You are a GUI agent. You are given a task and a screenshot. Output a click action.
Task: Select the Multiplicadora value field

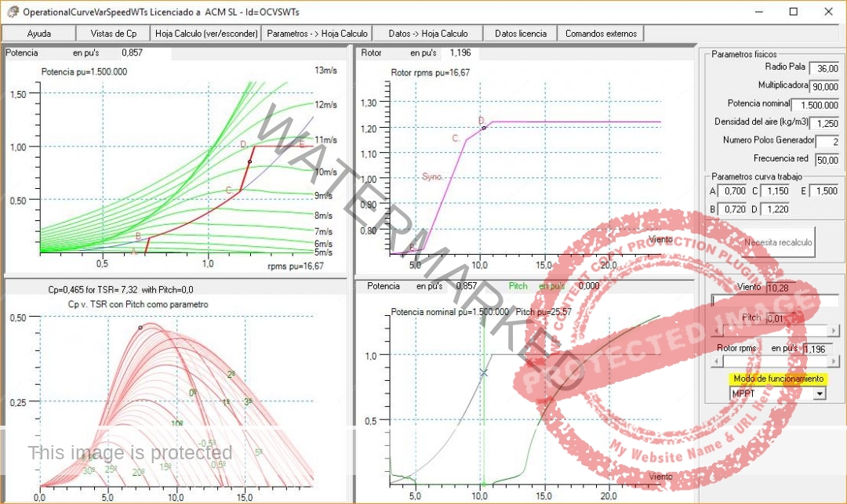tap(823, 86)
